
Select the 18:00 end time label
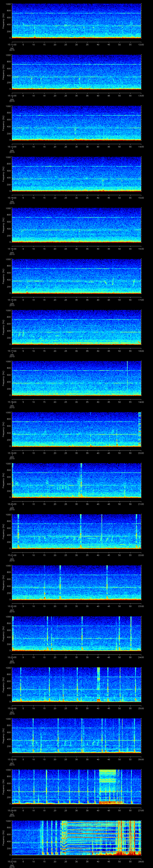[141, 351]
